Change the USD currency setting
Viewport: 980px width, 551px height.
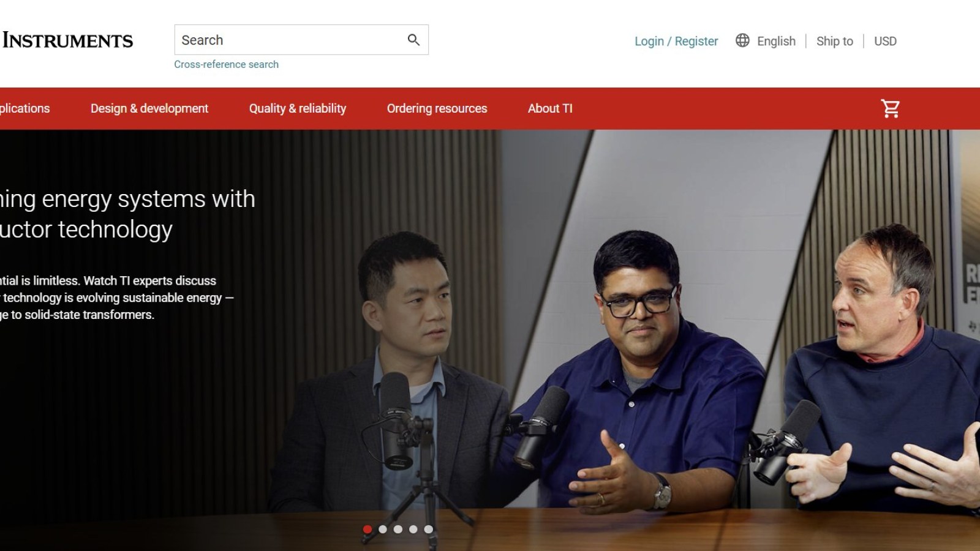885,41
